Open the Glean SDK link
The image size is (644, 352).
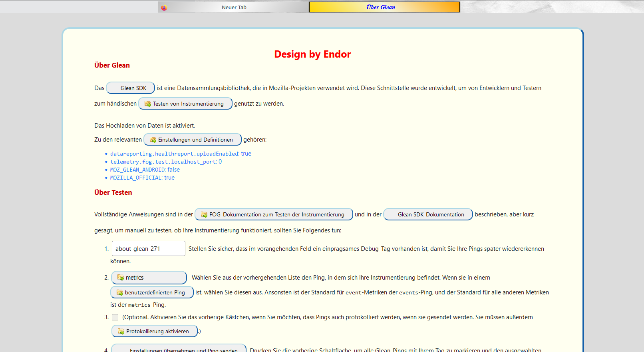click(x=130, y=88)
